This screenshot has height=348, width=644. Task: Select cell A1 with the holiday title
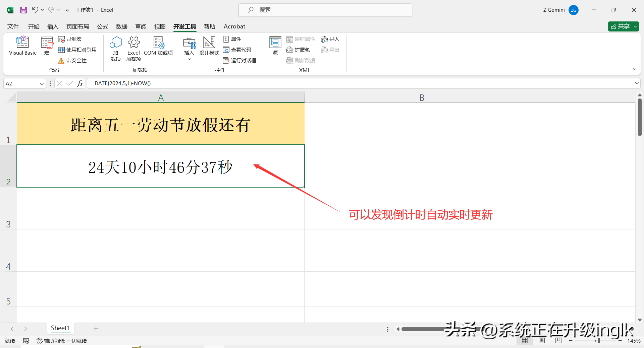161,124
